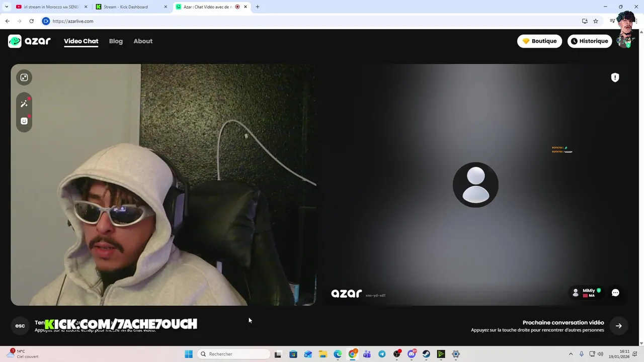This screenshot has height=362, width=644.
Task: Open weather widget 14°C Ciel couvert
Action: click(x=24, y=354)
